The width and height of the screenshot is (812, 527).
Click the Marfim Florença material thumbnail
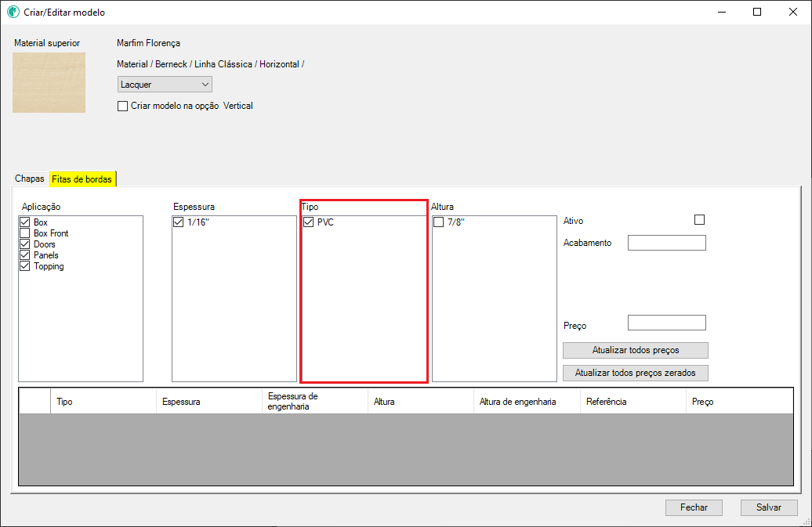pyautogui.click(x=49, y=82)
